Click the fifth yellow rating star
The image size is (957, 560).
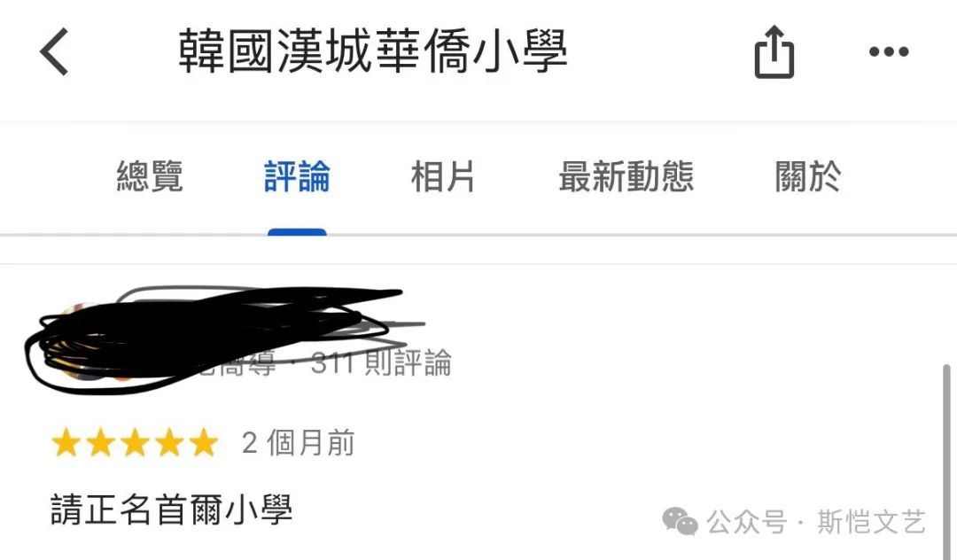point(204,442)
